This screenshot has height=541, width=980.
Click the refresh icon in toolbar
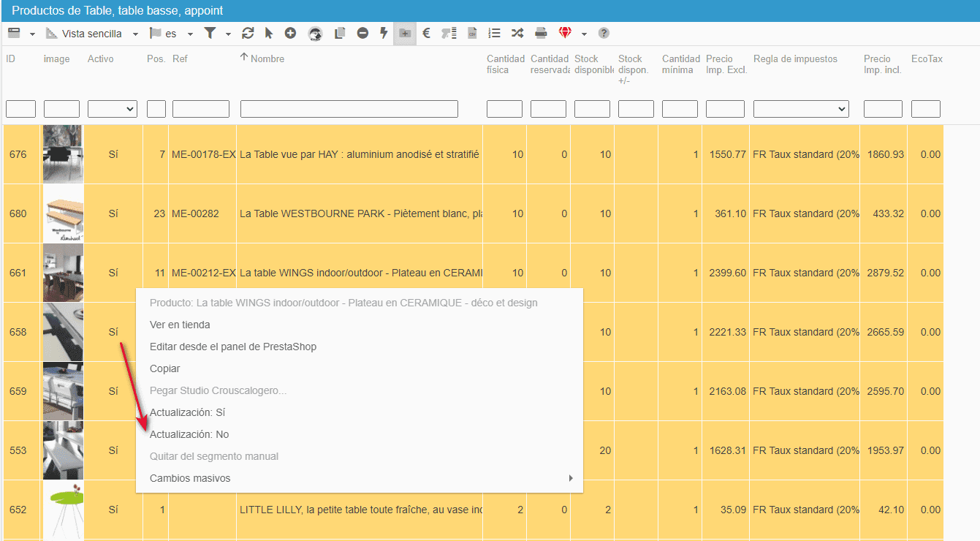coord(248,34)
